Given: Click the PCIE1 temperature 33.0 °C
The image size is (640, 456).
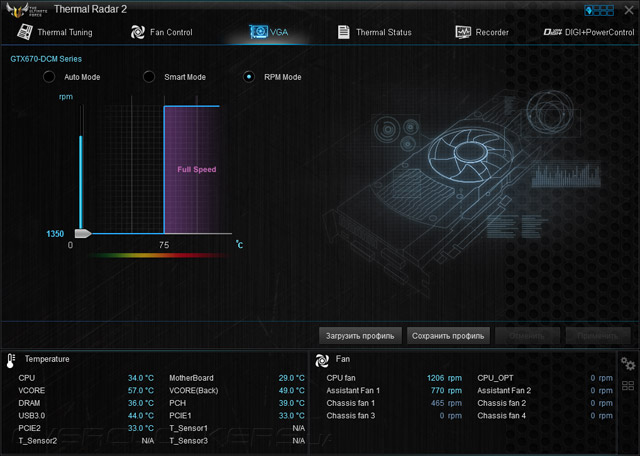Looking at the screenshot, I should point(291,416).
